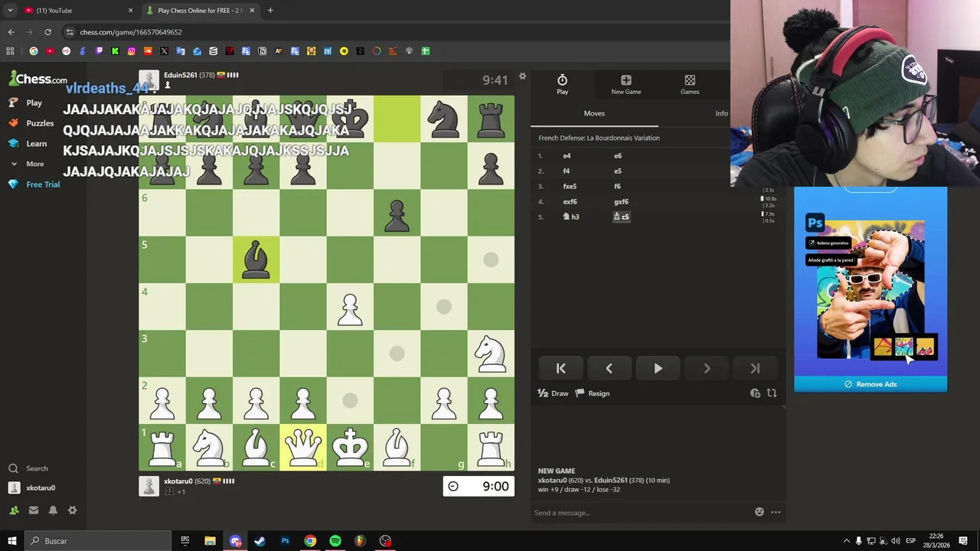
Task: Open the Kick bookmark
Action: tap(115, 51)
